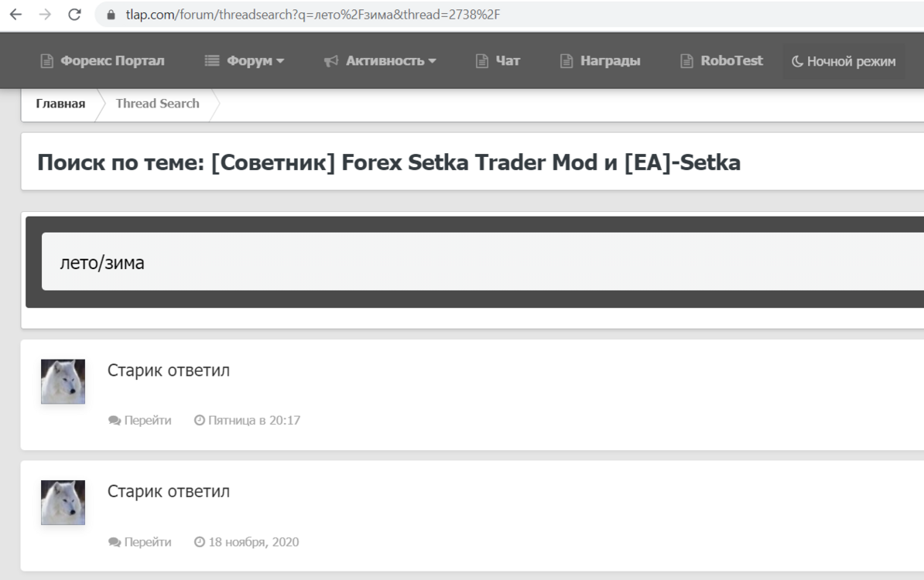Go to Главная breadcrumb
Viewport: 924px width, 580px height.
[x=60, y=104]
